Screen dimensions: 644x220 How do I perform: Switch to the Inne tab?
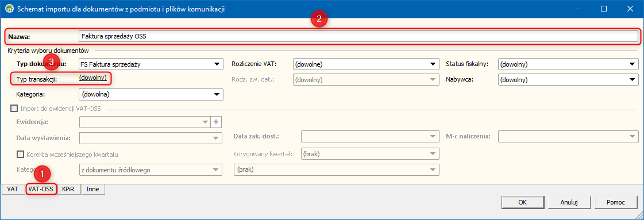[93, 189]
